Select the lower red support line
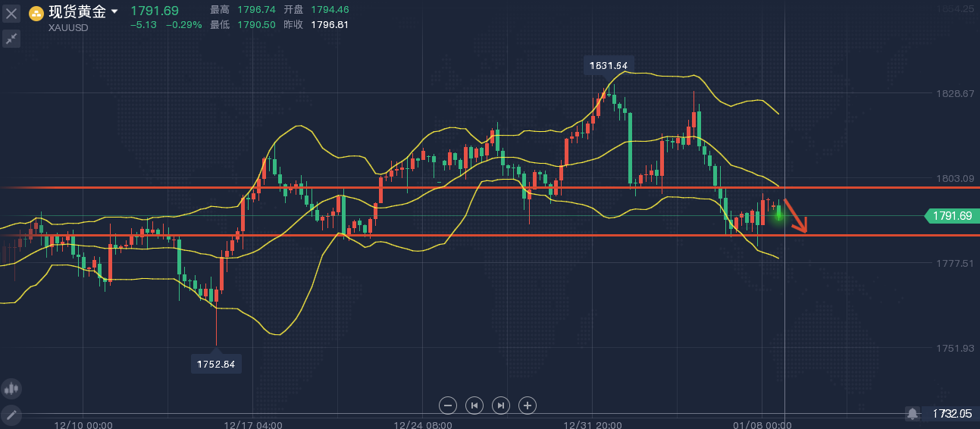Screen dimensions: 980x429 pyautogui.click(x=455, y=235)
